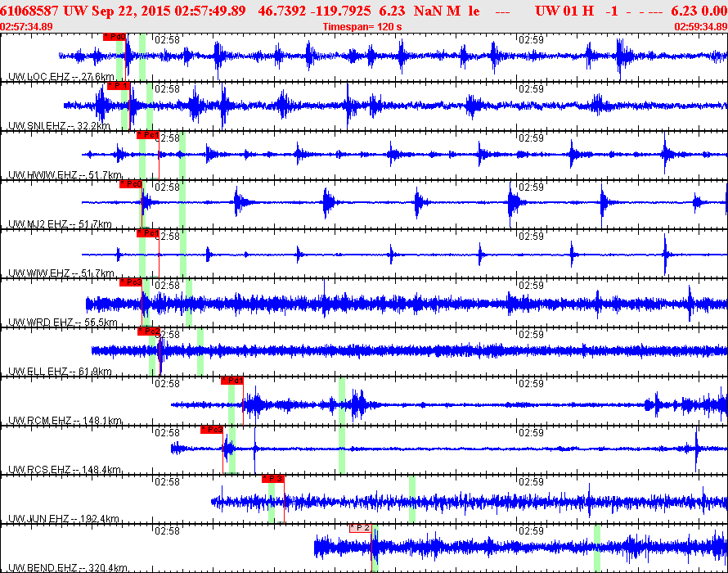The image size is (728, 573).
Task: Click event ID 61068587 in header
Action: [x=29, y=11]
